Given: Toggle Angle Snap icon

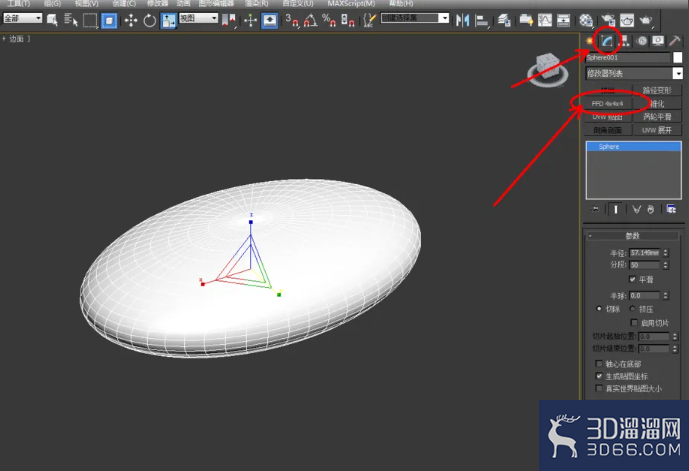Looking at the screenshot, I should tap(310, 20).
